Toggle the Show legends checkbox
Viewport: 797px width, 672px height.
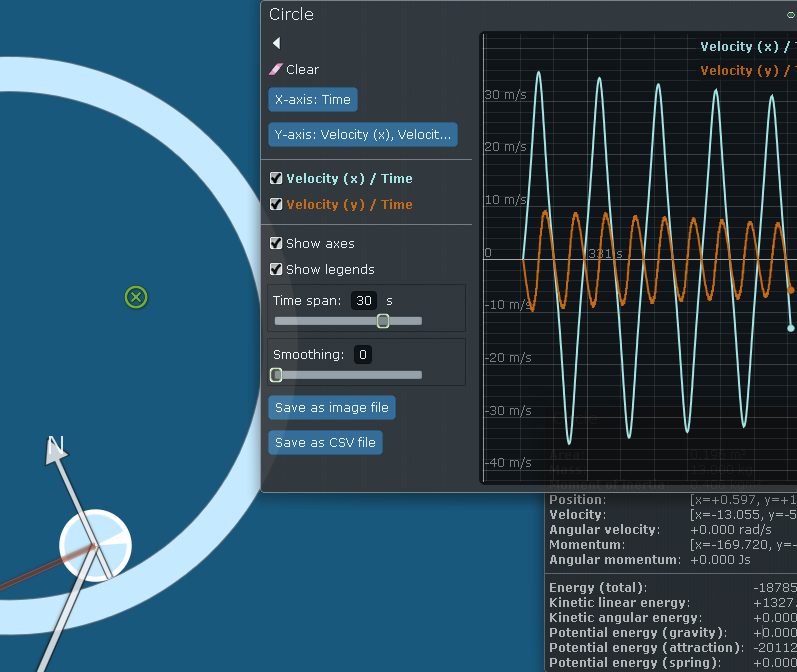pyautogui.click(x=277, y=269)
